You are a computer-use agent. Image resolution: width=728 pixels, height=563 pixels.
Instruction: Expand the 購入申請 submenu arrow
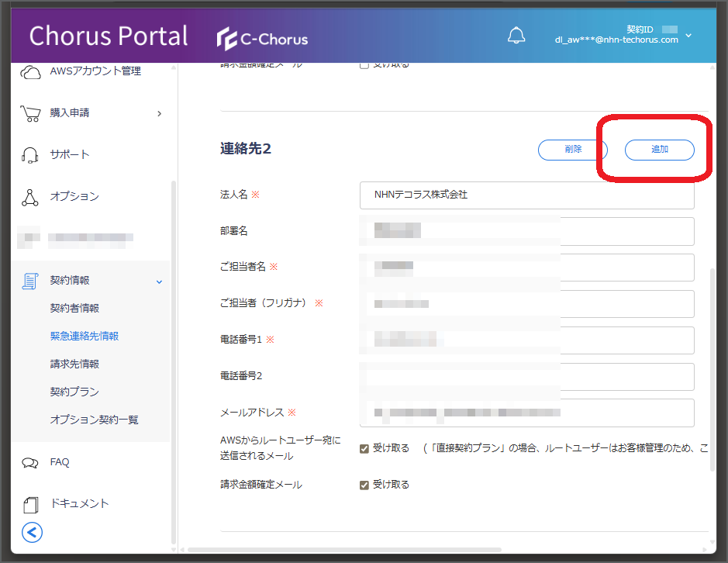[x=159, y=113]
